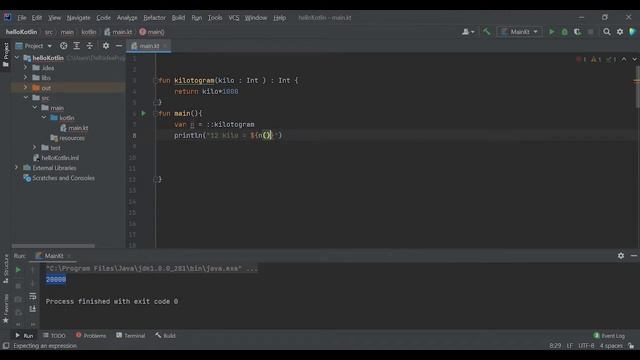Open the Problems tool window

tap(91, 336)
